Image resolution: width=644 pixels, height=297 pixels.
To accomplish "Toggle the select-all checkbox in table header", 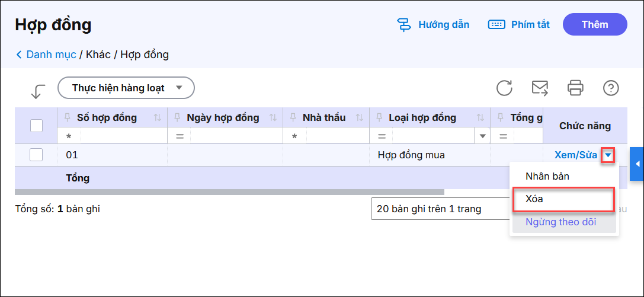I will 36,125.
